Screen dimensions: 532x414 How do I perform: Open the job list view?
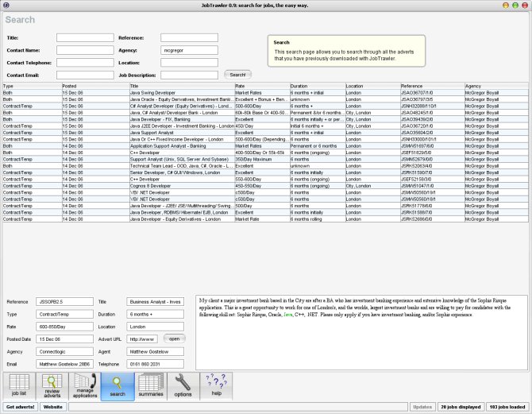(17, 385)
